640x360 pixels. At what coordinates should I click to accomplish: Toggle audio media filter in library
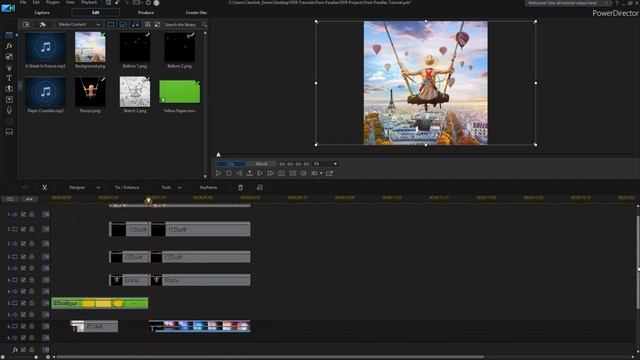tap(135, 24)
